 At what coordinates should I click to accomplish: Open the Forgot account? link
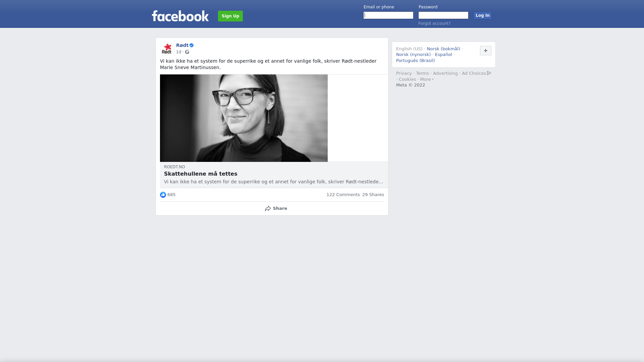click(x=434, y=23)
